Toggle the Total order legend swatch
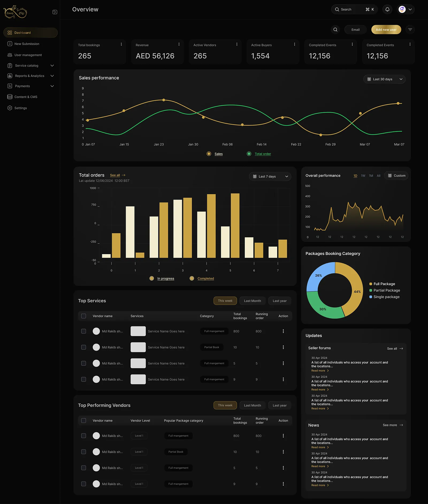 249,154
